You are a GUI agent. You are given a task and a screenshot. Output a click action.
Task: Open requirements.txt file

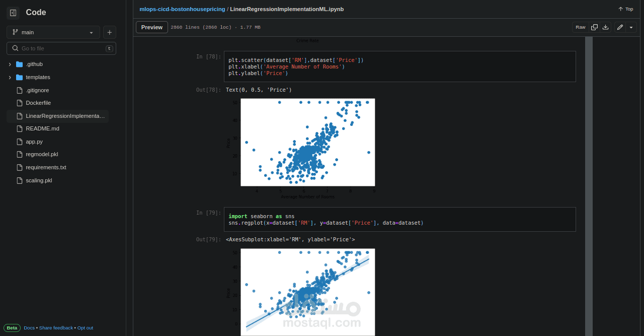coord(46,167)
